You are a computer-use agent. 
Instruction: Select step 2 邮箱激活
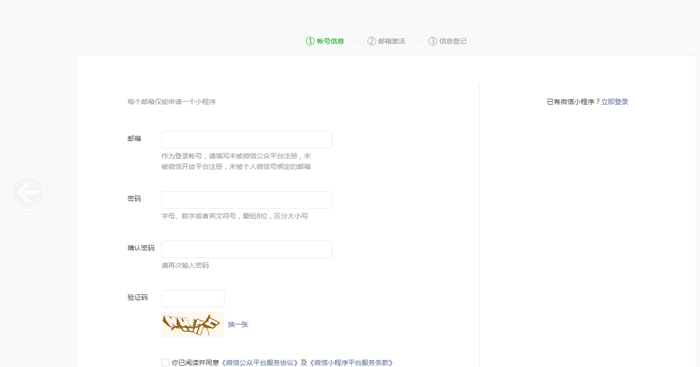tap(386, 41)
